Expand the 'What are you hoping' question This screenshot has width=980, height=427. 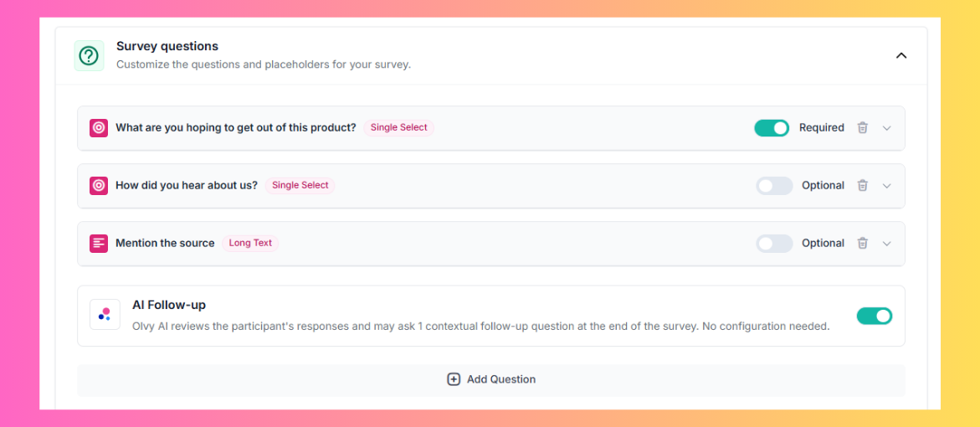point(886,128)
